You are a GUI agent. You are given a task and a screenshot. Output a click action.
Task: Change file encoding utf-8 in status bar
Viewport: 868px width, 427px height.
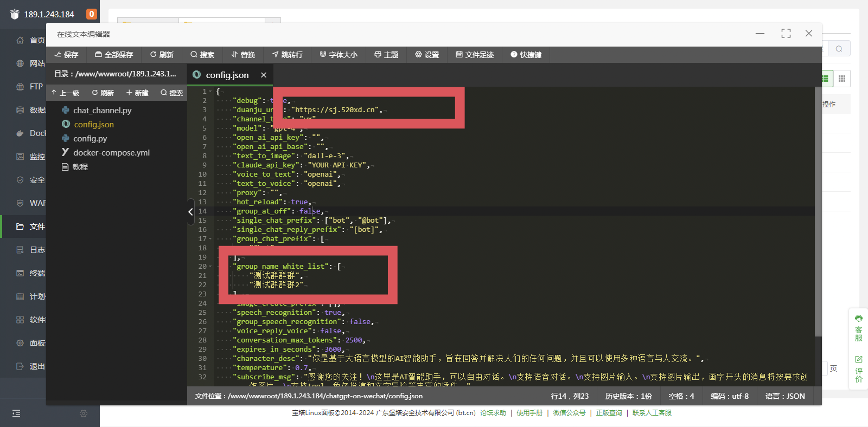pyautogui.click(x=730, y=396)
